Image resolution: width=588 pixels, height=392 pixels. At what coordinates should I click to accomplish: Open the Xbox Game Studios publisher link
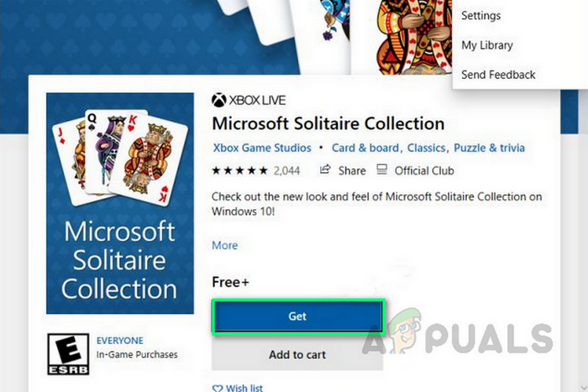pyautogui.click(x=262, y=148)
